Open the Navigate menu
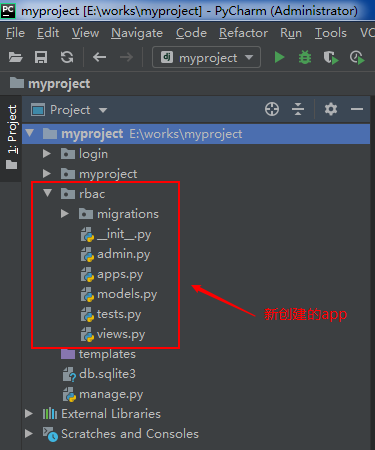The width and height of the screenshot is (375, 450). point(137,33)
